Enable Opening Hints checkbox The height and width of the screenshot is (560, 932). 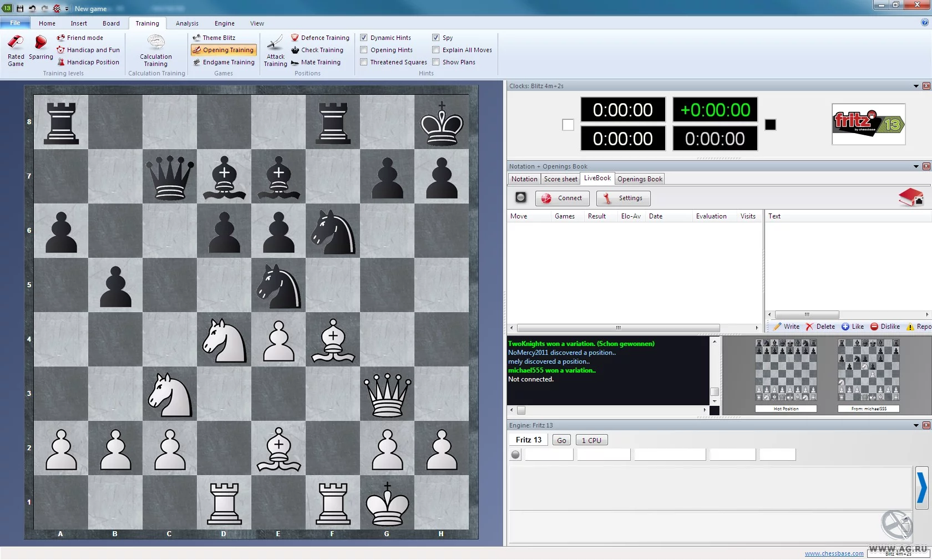click(364, 50)
